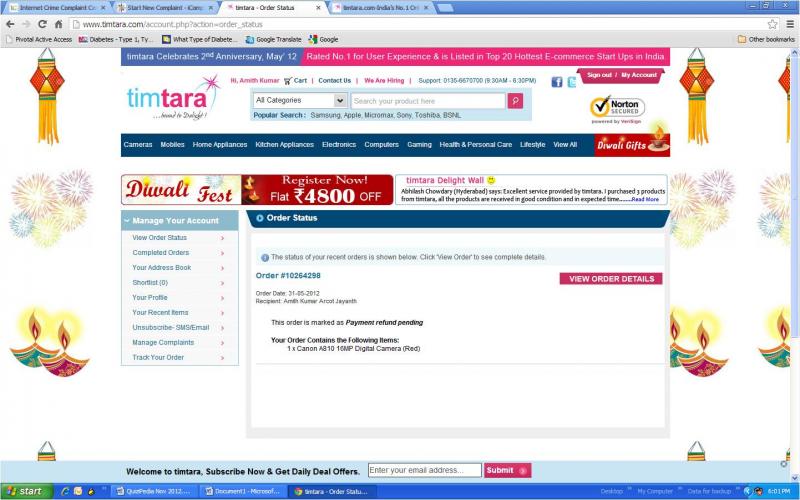Open Order #10264298 link
The width and height of the screenshot is (800, 500).
click(x=288, y=276)
